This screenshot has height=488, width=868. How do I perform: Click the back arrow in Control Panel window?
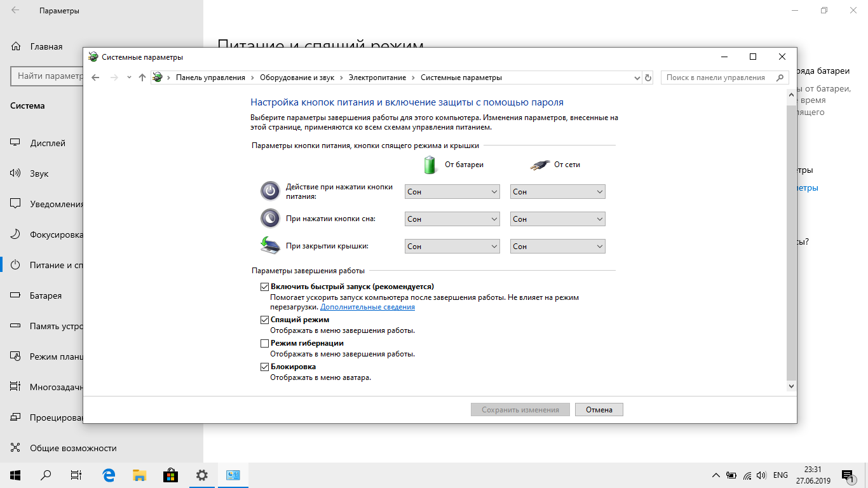click(95, 78)
